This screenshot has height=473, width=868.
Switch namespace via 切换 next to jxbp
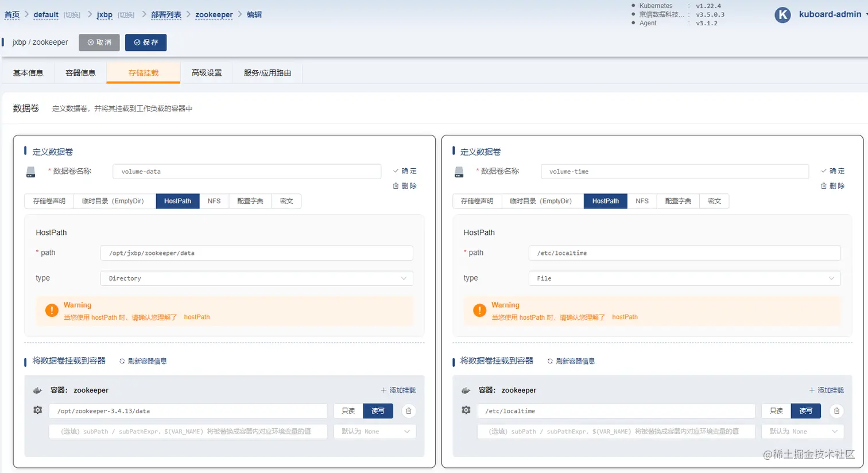pos(126,15)
